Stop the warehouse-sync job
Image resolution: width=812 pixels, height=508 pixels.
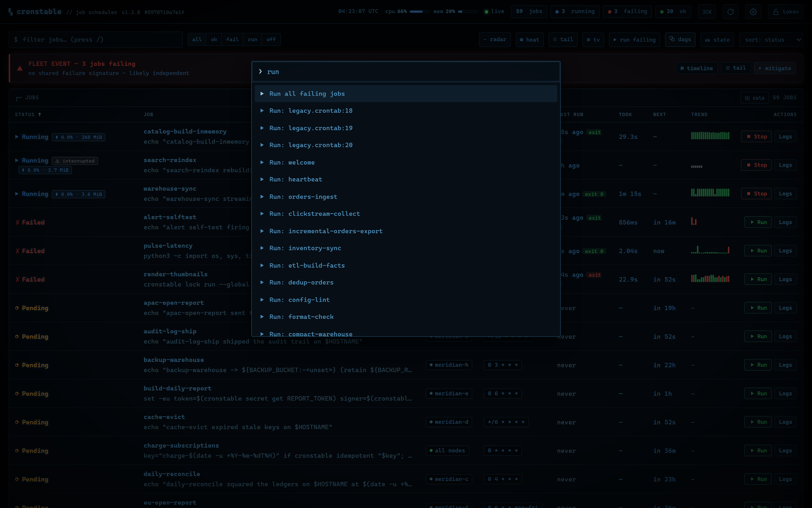pyautogui.click(x=756, y=194)
